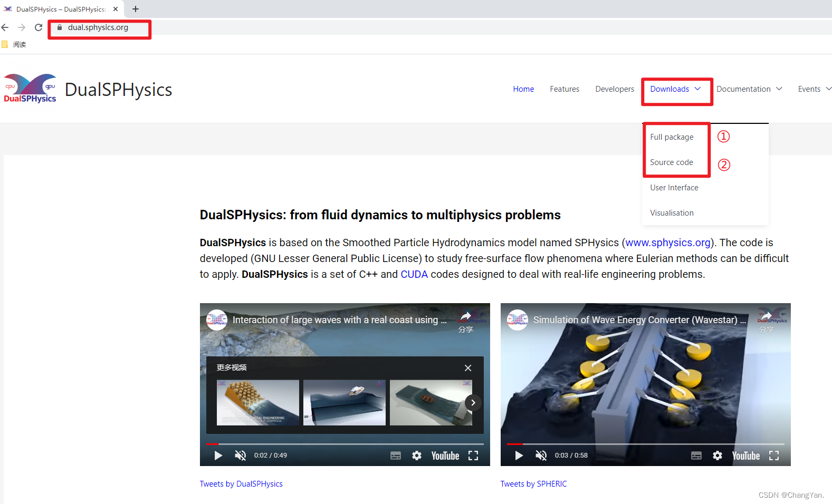This screenshot has height=504, width=832.
Task: Click the DualSPHysics site title
Action: point(118,90)
